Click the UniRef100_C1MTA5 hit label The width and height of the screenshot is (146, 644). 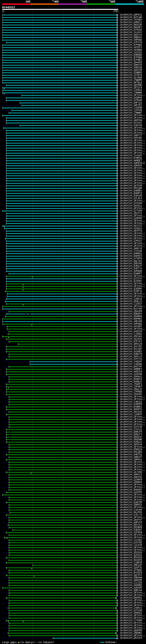tap(131, 110)
